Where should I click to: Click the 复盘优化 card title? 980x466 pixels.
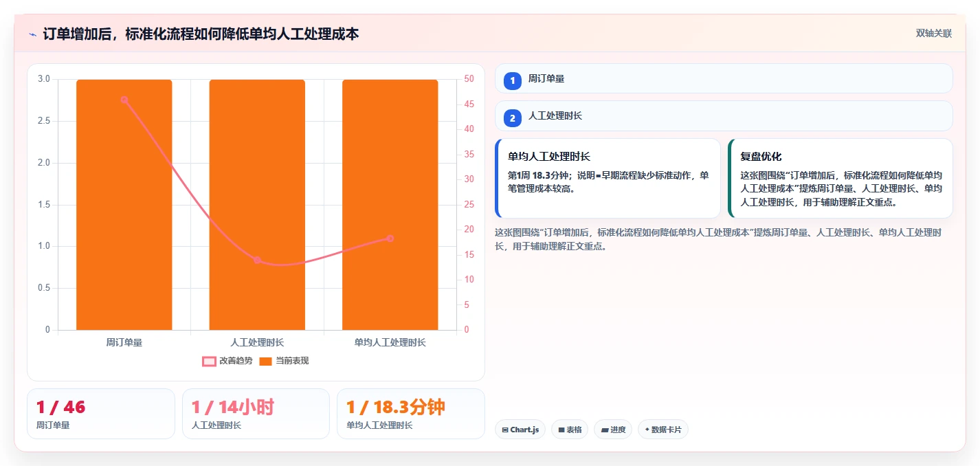(761, 157)
